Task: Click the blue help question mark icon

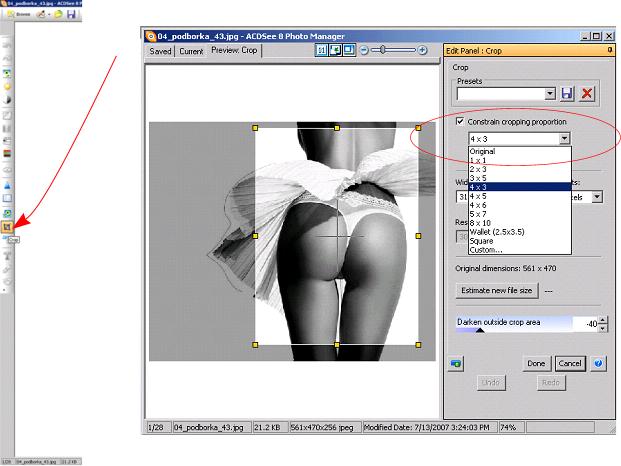Action: click(x=599, y=363)
